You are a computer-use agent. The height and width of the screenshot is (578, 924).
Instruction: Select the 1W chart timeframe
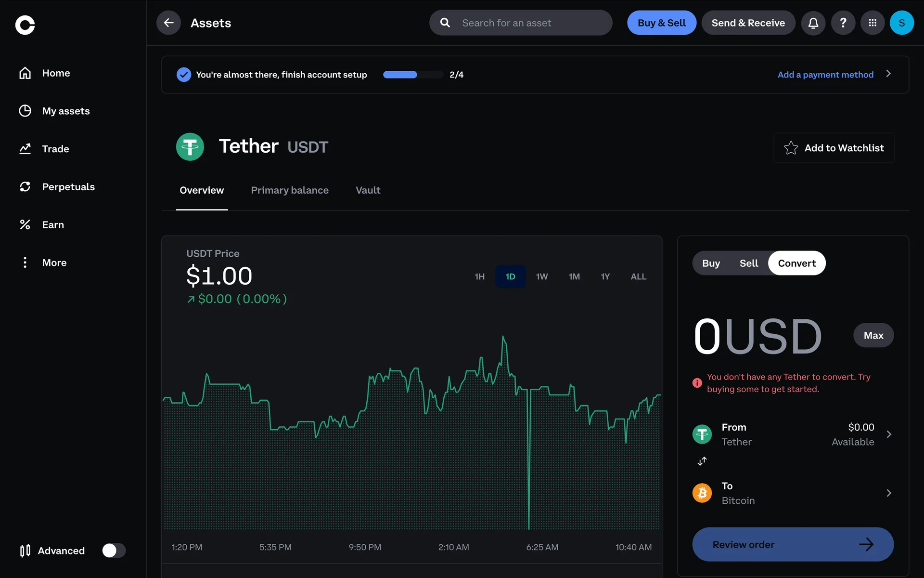[542, 276]
